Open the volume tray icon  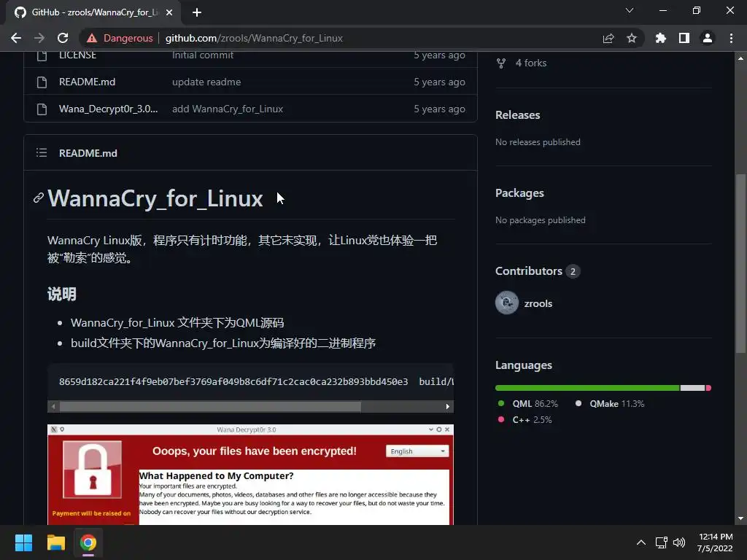[x=679, y=542]
